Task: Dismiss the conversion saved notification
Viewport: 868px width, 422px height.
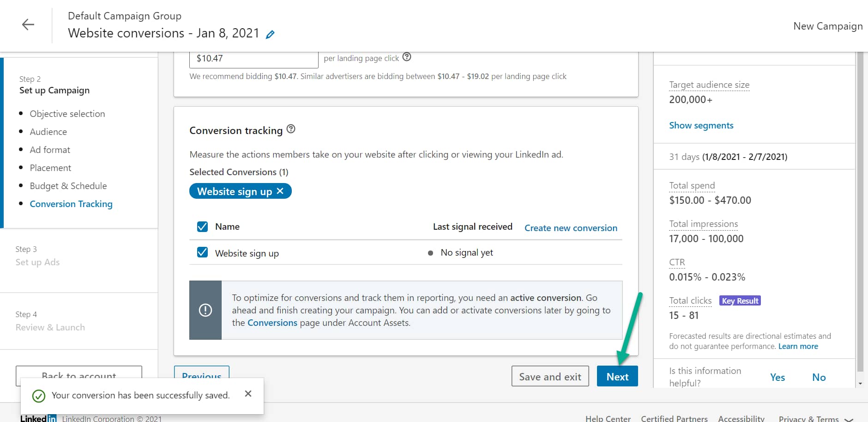Action: (248, 393)
